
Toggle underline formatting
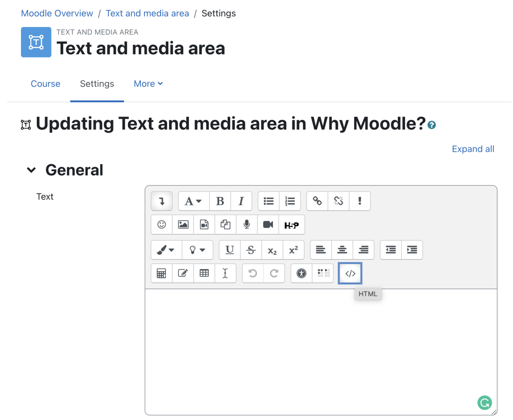coord(229,250)
